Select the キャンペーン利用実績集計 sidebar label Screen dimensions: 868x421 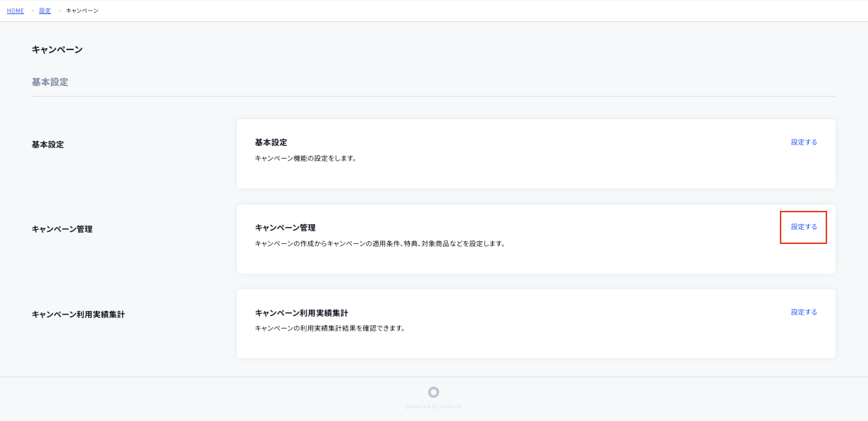coord(78,314)
